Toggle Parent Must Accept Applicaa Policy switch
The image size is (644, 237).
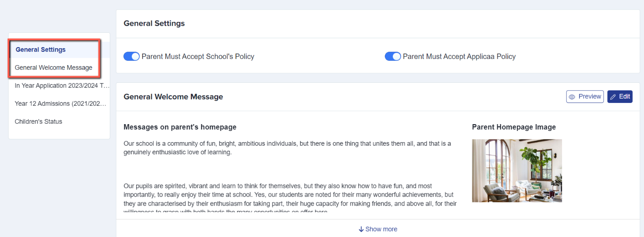tap(393, 57)
